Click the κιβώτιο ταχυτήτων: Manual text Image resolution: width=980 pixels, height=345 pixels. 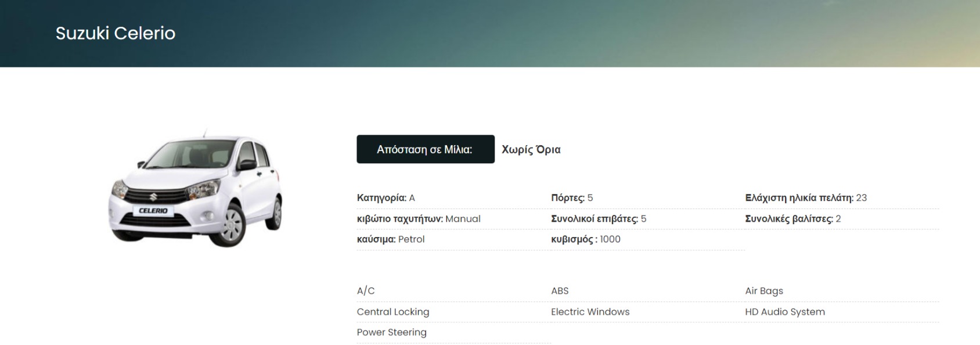point(419,219)
